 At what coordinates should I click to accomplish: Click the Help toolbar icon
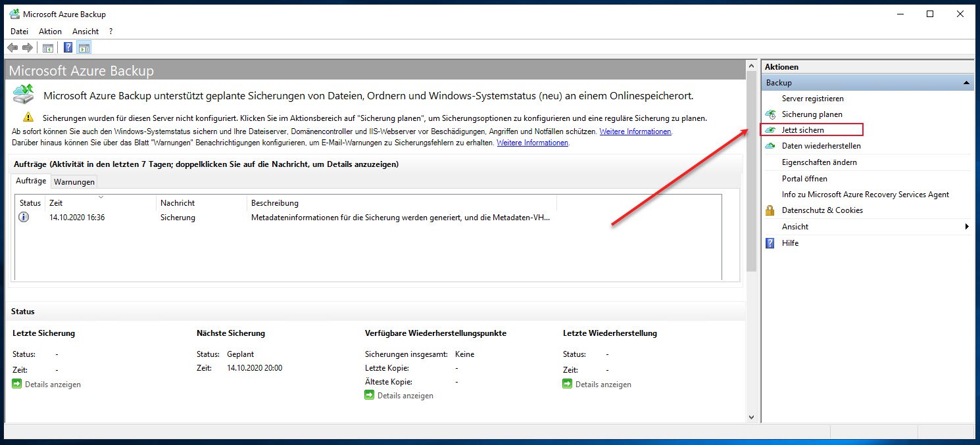68,47
